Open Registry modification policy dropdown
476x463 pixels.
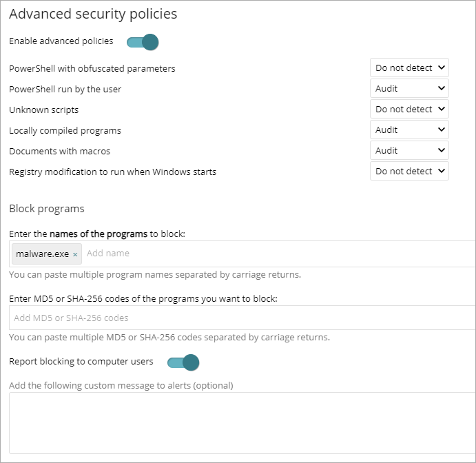409,172
